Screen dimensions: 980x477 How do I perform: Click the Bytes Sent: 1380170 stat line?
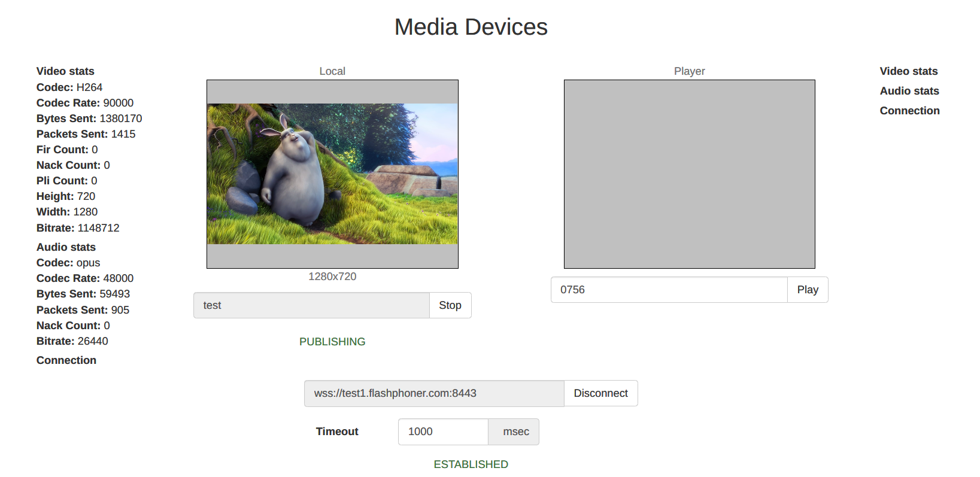(x=89, y=119)
